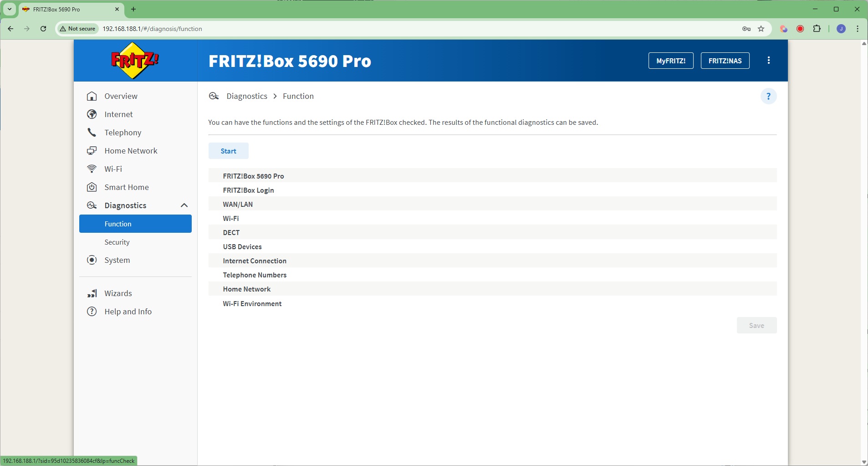Click the page scrollbar down arrow
Image resolution: width=868 pixels, height=466 pixels.
click(864, 462)
